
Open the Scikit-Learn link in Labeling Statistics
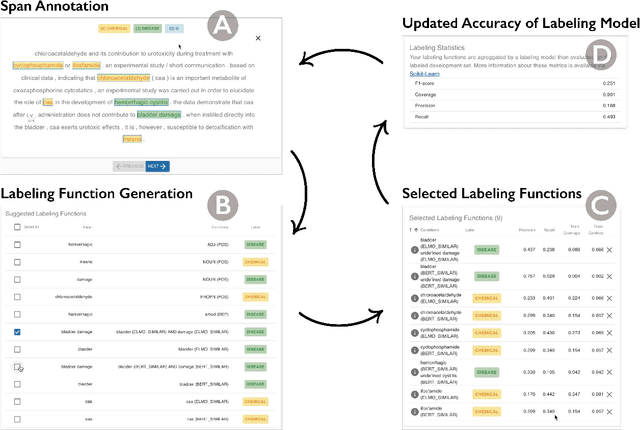(424, 73)
